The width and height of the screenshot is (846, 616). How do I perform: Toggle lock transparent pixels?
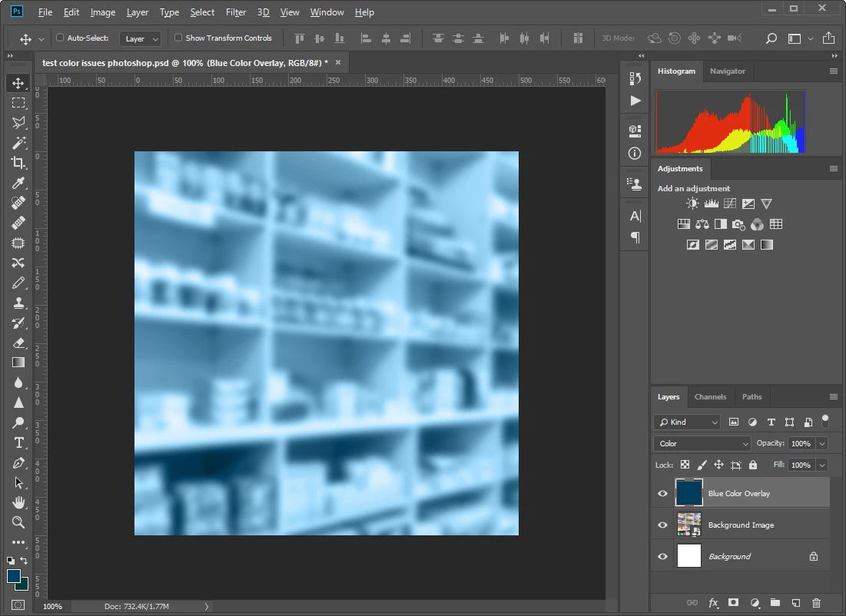click(685, 465)
